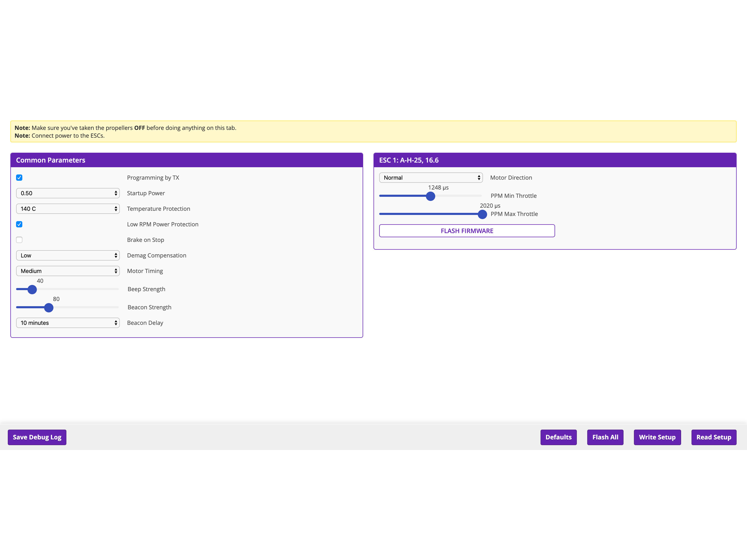The width and height of the screenshot is (747, 560).
Task: Click PPM Min Throttle slider handle
Action: pos(430,196)
